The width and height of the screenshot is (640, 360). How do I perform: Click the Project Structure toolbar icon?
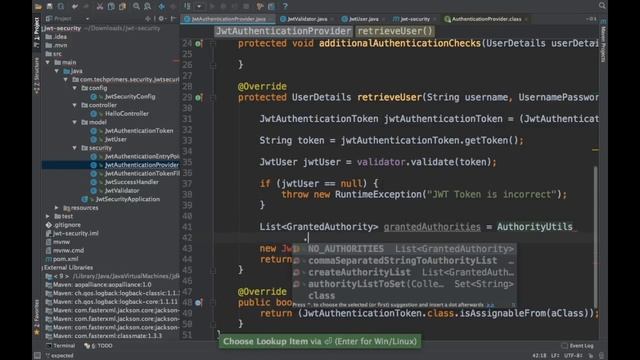(271, 6)
